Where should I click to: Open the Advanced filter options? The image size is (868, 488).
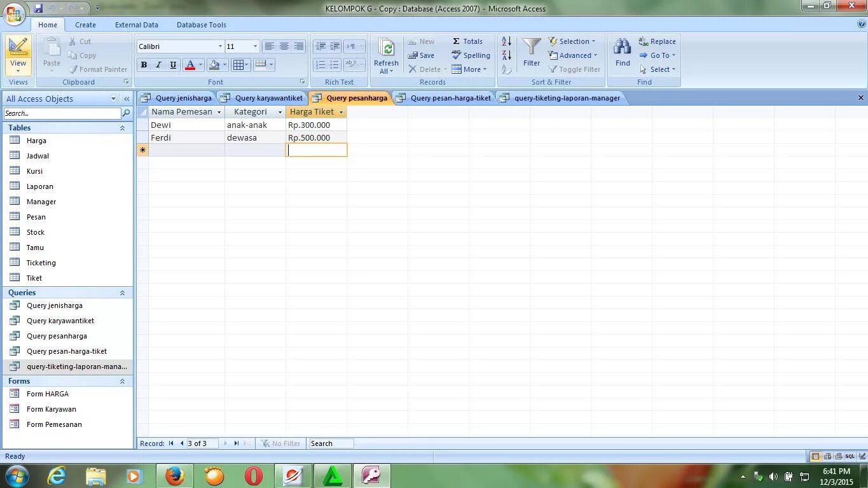coord(573,55)
